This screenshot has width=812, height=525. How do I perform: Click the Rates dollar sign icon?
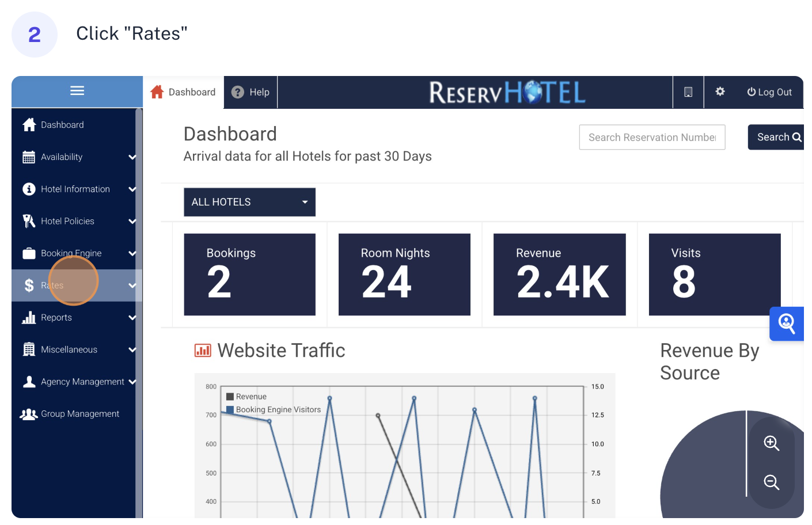[29, 286]
